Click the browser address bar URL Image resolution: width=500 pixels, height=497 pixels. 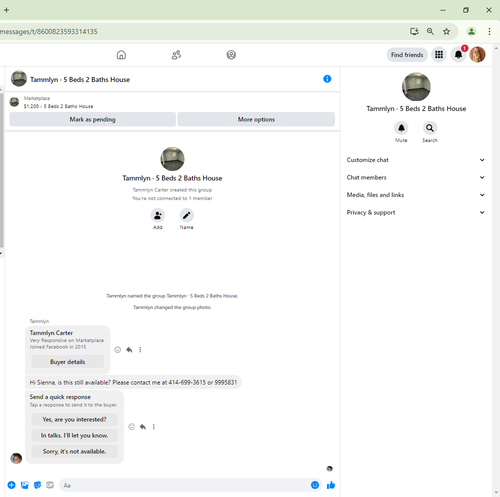(x=49, y=32)
